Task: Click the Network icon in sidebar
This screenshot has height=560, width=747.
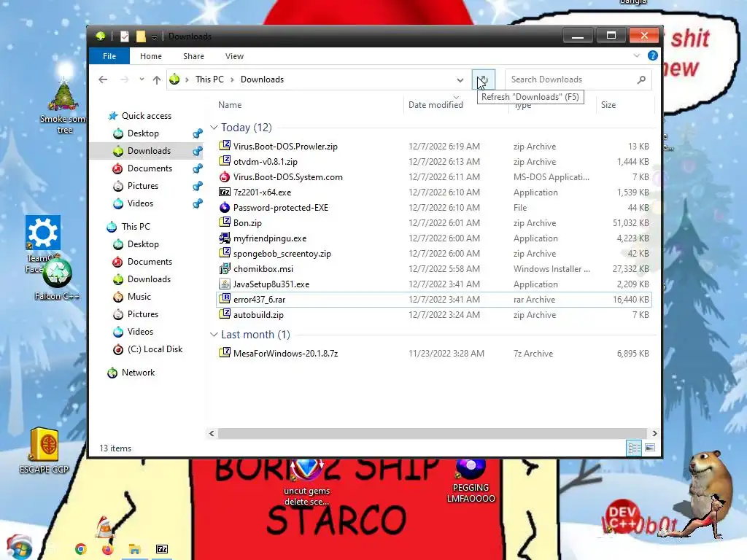Action: point(112,373)
